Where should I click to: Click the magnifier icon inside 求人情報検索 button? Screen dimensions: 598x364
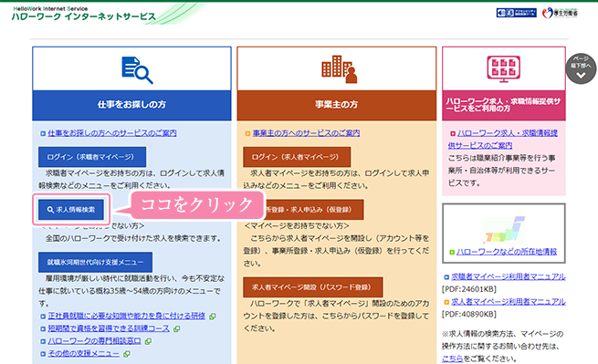[50, 210]
